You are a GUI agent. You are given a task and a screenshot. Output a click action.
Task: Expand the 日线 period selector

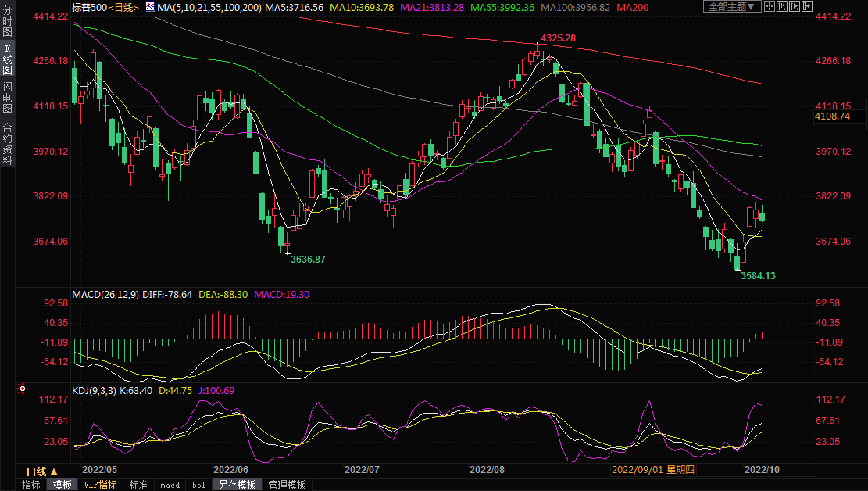pyautogui.click(x=42, y=471)
